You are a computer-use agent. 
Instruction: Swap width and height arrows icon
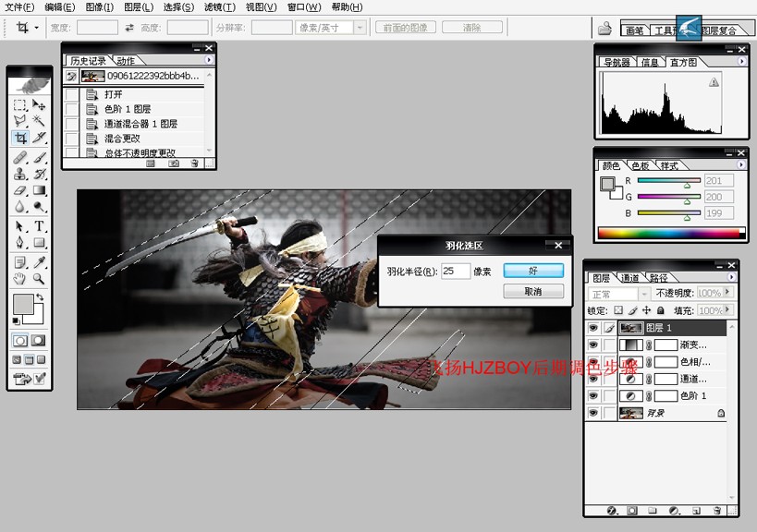[129, 28]
